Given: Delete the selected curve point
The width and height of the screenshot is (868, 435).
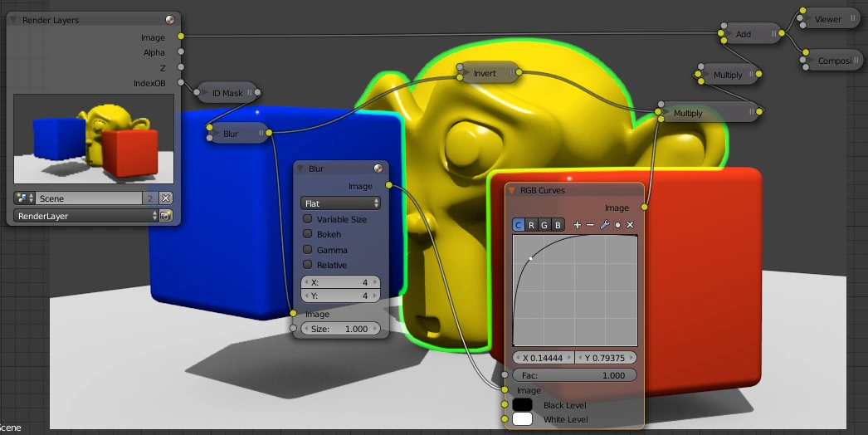Looking at the screenshot, I should pyautogui.click(x=631, y=225).
